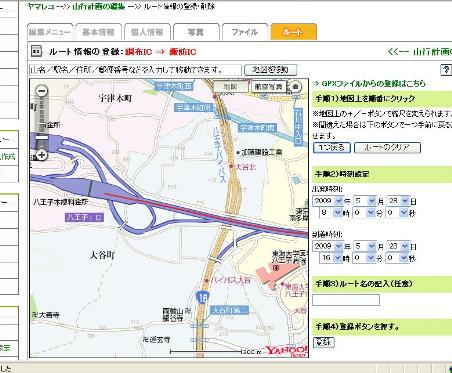
Task: Click the route name input field
Action: 346,300
